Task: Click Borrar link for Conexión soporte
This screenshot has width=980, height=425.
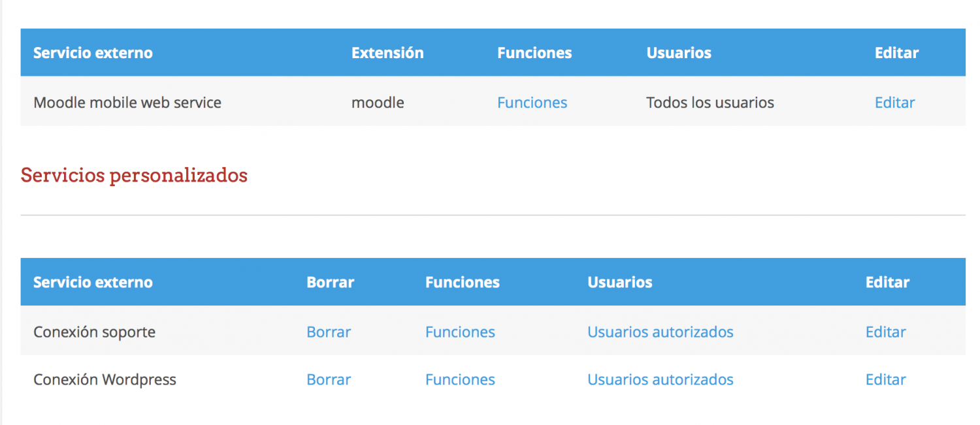Action: pyautogui.click(x=329, y=332)
